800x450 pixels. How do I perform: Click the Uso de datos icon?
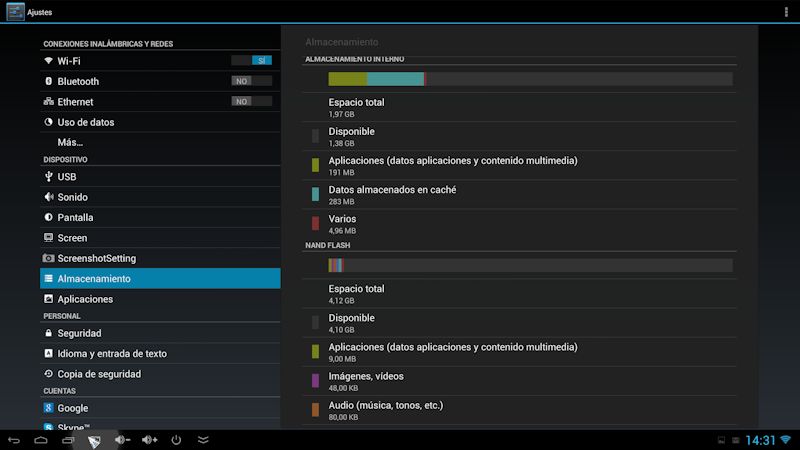[48, 122]
